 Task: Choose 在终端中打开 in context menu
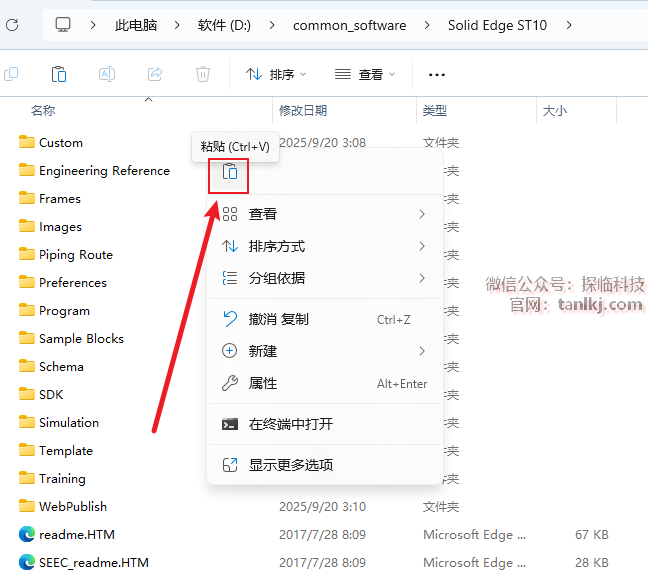[x=324, y=424]
